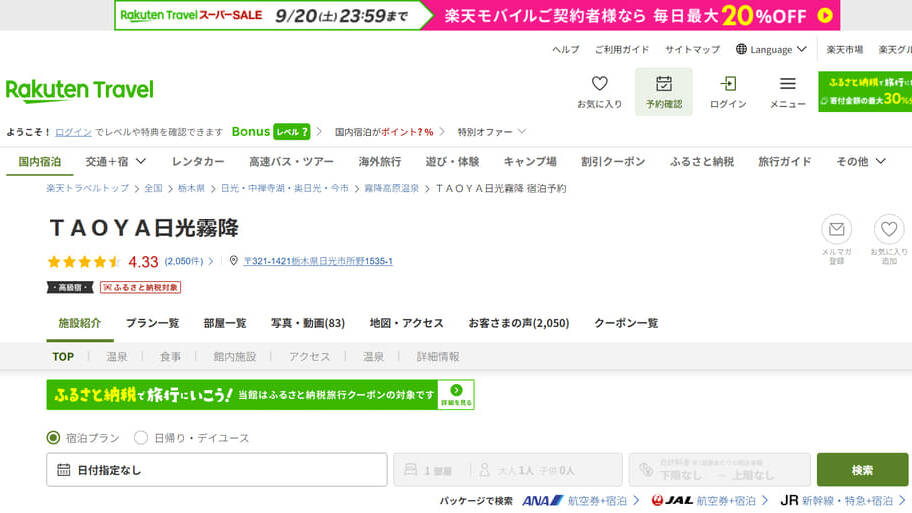
Task: Expand the Language dropdown
Action: tap(801, 49)
